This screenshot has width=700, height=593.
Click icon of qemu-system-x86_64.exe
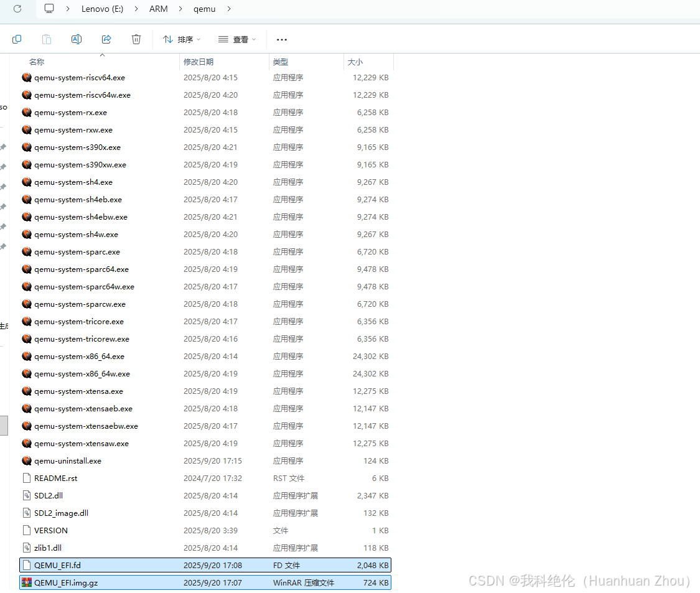click(x=27, y=356)
